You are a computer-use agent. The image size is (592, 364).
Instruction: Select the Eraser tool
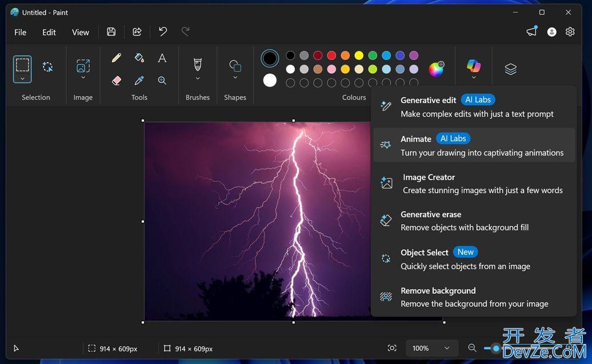pyautogui.click(x=117, y=81)
